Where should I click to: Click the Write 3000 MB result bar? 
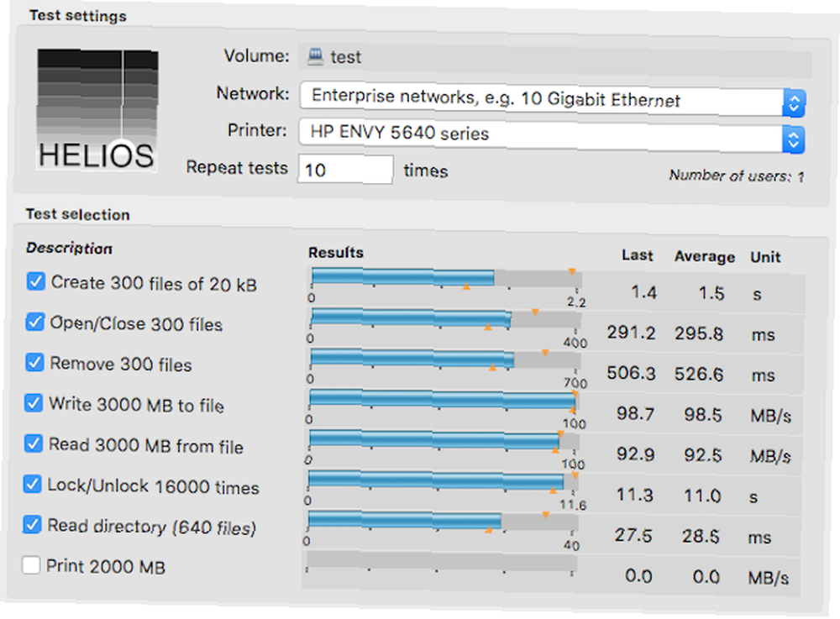tap(444, 400)
